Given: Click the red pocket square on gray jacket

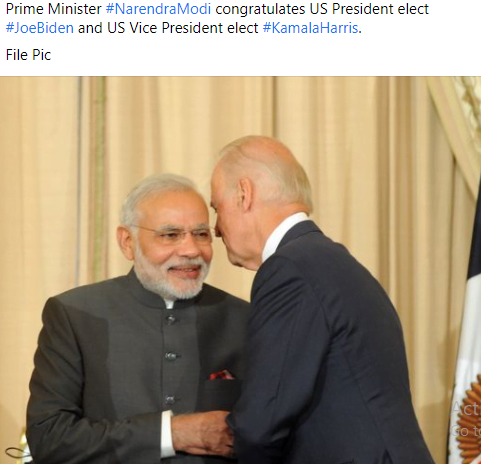Looking at the screenshot, I should (x=221, y=375).
